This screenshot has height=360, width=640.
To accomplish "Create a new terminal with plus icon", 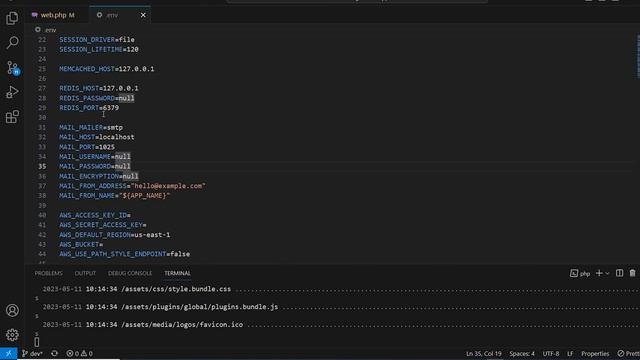I will pos(599,273).
